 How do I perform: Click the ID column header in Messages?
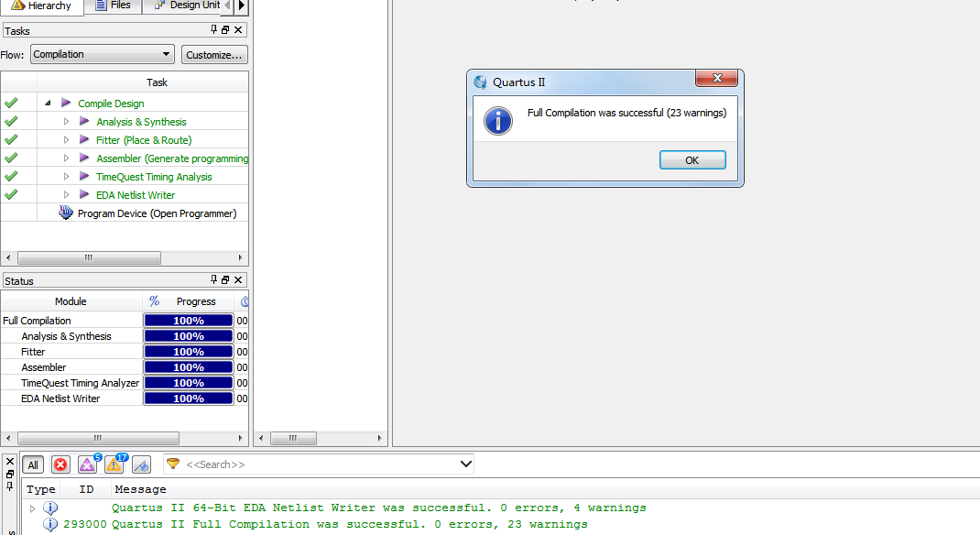click(x=86, y=489)
